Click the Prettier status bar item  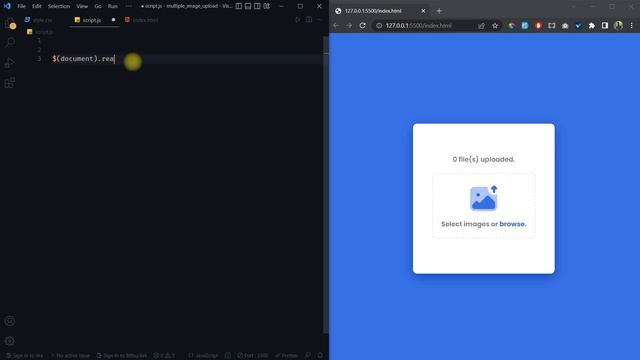click(287, 356)
